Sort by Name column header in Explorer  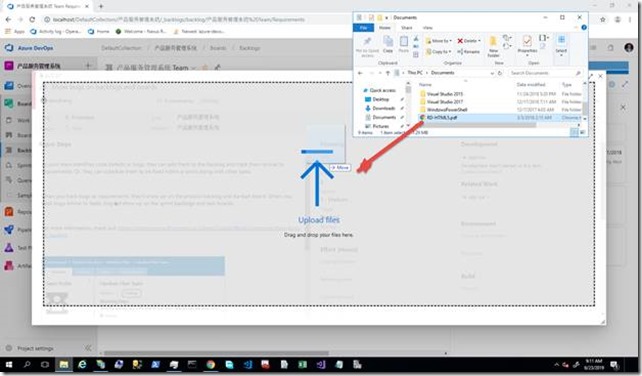click(425, 84)
